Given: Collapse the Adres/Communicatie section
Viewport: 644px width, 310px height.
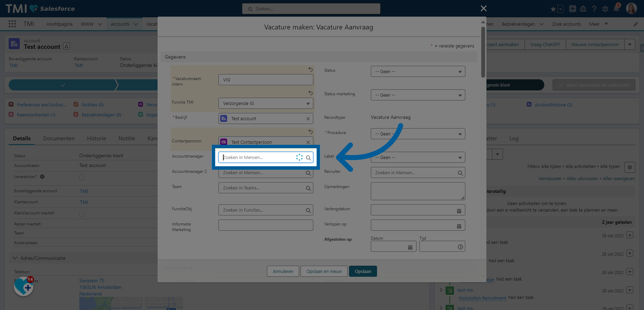Looking at the screenshot, I should coord(15,258).
